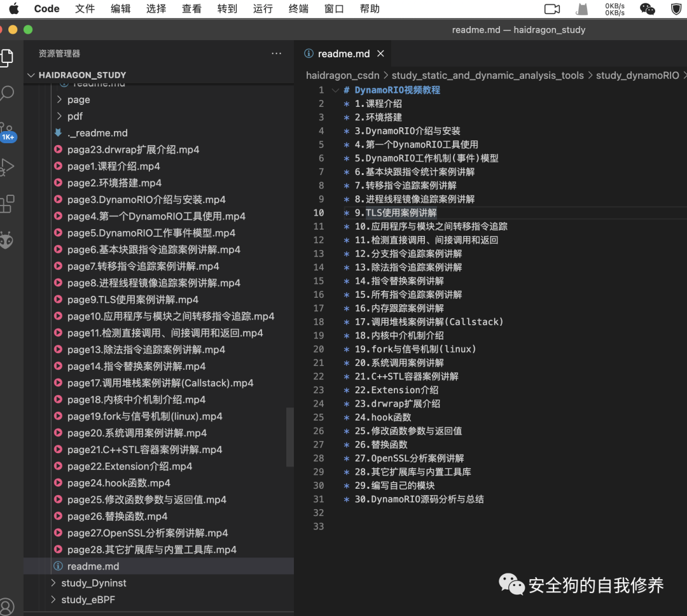
Task: Open page17.调用堆栈案例讲解(Callstack).mp4
Action: (x=160, y=382)
